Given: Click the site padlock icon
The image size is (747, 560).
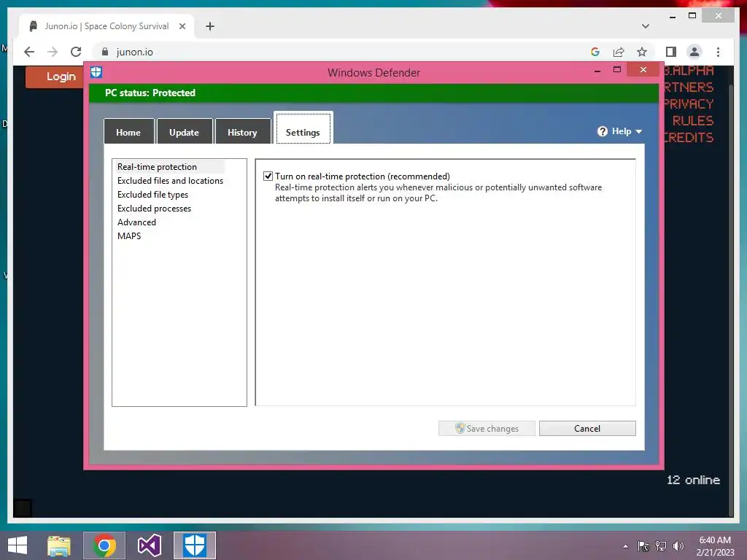Looking at the screenshot, I should point(105,52).
